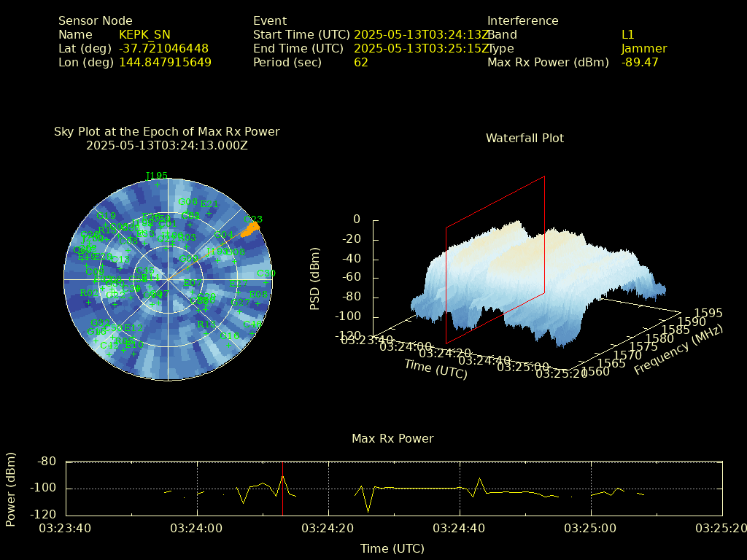Click the 03:24:40 tick on power chart axis
The image size is (747, 560).
[x=460, y=528]
